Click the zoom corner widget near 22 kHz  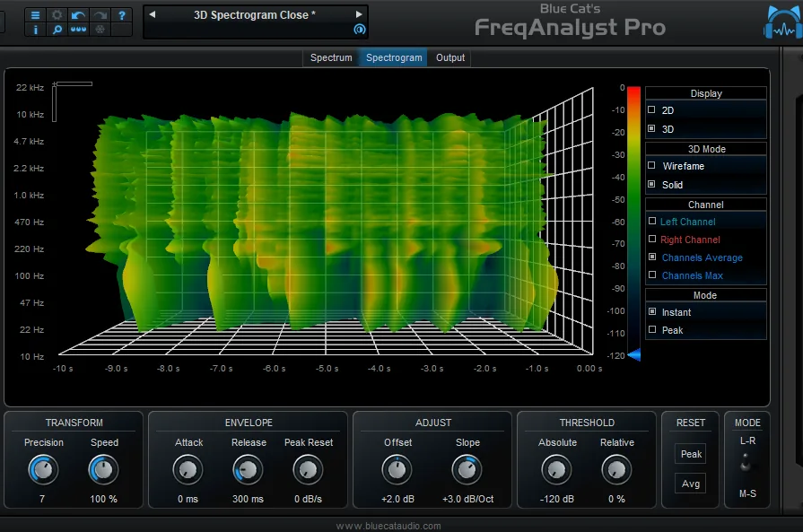pos(72,100)
